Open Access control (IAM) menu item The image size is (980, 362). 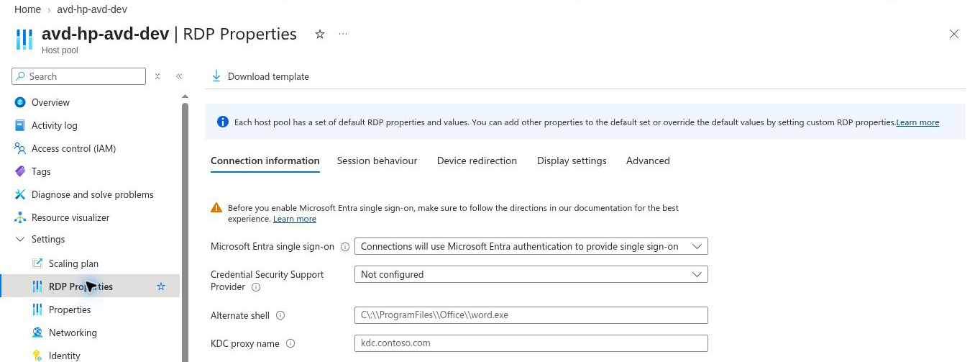pos(73,148)
